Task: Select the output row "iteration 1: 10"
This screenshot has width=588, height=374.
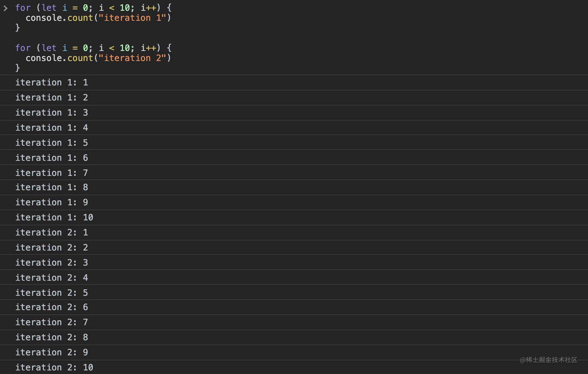Action: point(294,218)
